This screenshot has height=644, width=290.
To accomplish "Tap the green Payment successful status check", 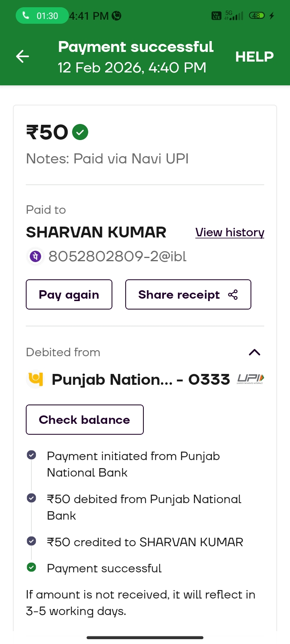I will point(31,568).
